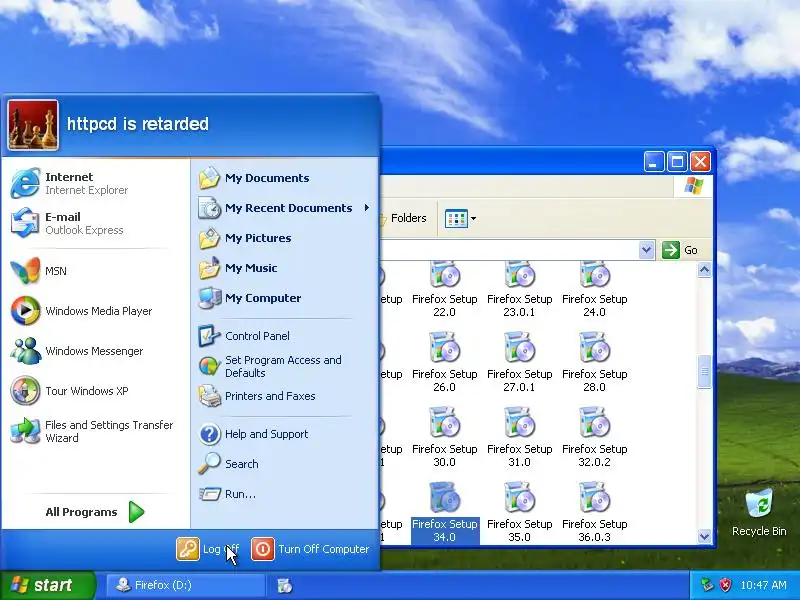
Task: Click the installer icon in taskbar
Action: click(285, 585)
